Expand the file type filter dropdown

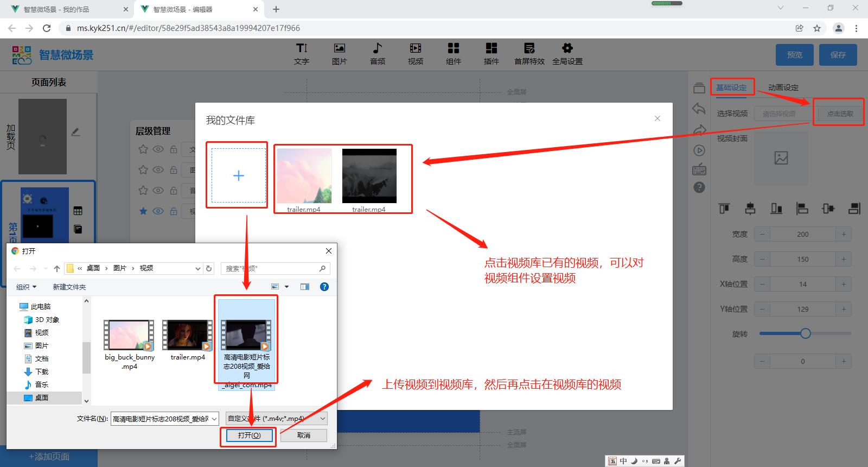pos(323,419)
